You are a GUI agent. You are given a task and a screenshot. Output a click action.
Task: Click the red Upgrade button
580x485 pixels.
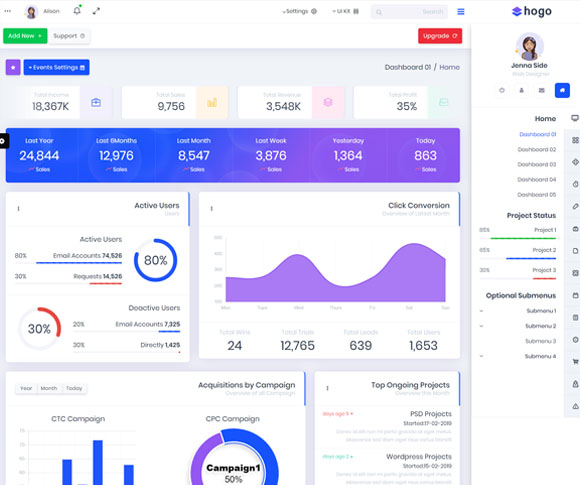[440, 36]
